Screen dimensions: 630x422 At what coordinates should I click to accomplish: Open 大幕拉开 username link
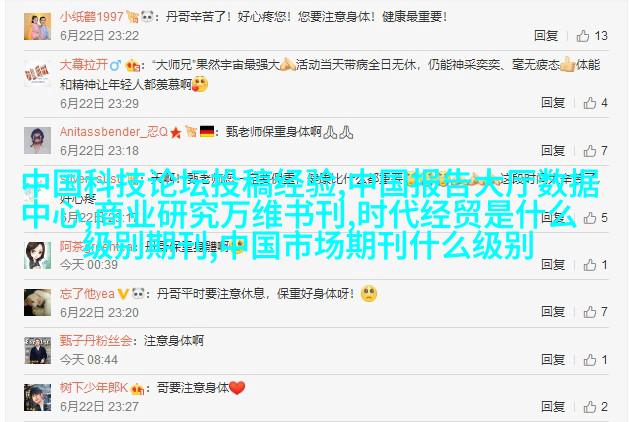[84, 65]
